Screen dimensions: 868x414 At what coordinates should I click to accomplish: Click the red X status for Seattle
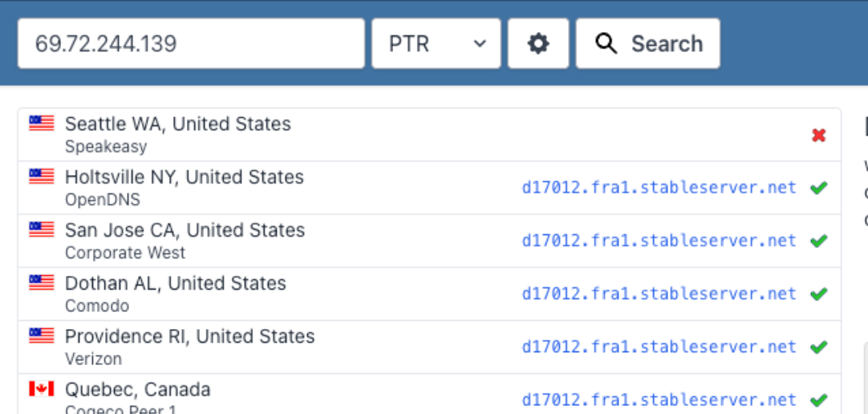(x=818, y=136)
